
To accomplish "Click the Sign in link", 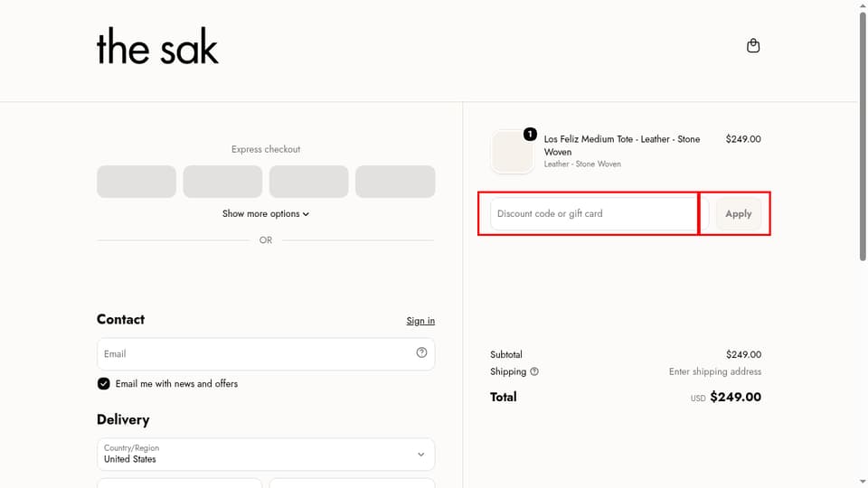I will pos(420,321).
